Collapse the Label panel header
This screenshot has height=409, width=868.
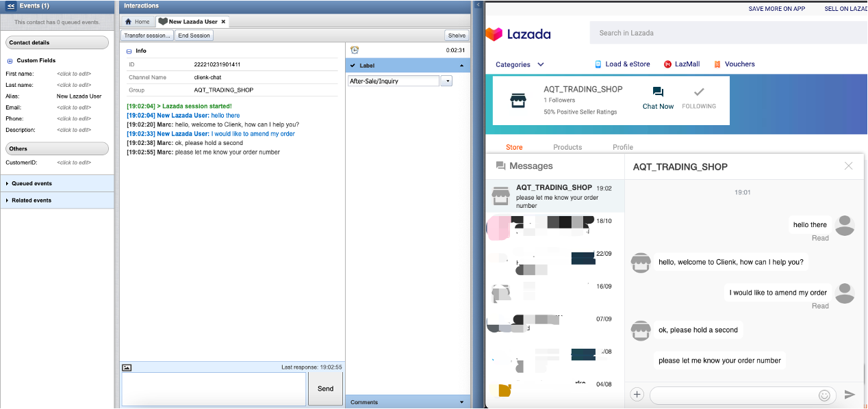408,66
